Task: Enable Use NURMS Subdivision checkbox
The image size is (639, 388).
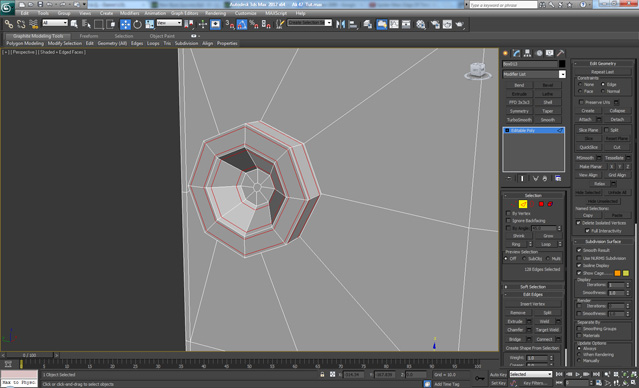Action: coord(579,258)
